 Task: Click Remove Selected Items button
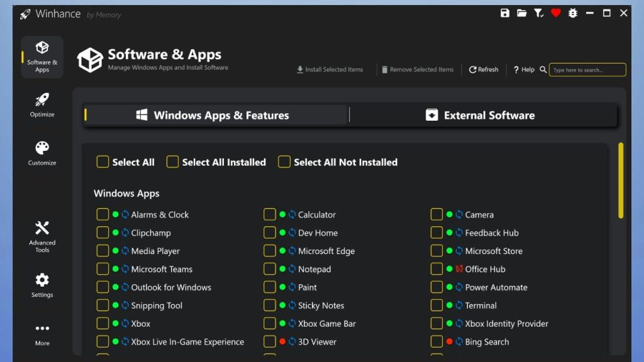418,69
